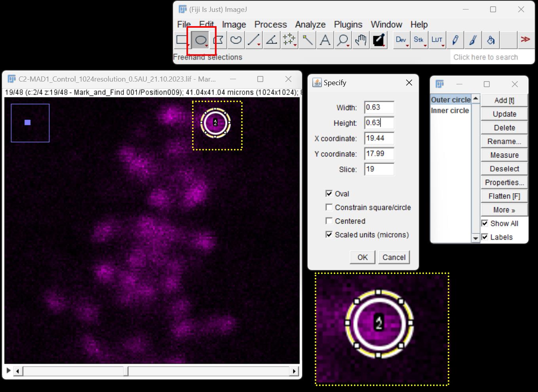Open the Analyze menu

tap(310, 25)
